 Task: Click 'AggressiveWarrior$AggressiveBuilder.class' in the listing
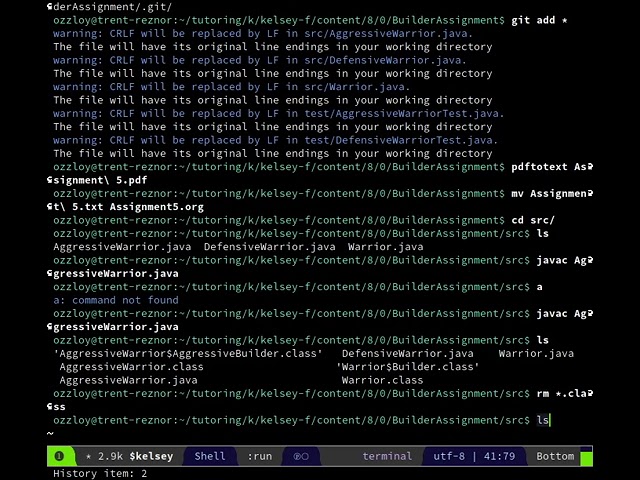click(x=188, y=353)
